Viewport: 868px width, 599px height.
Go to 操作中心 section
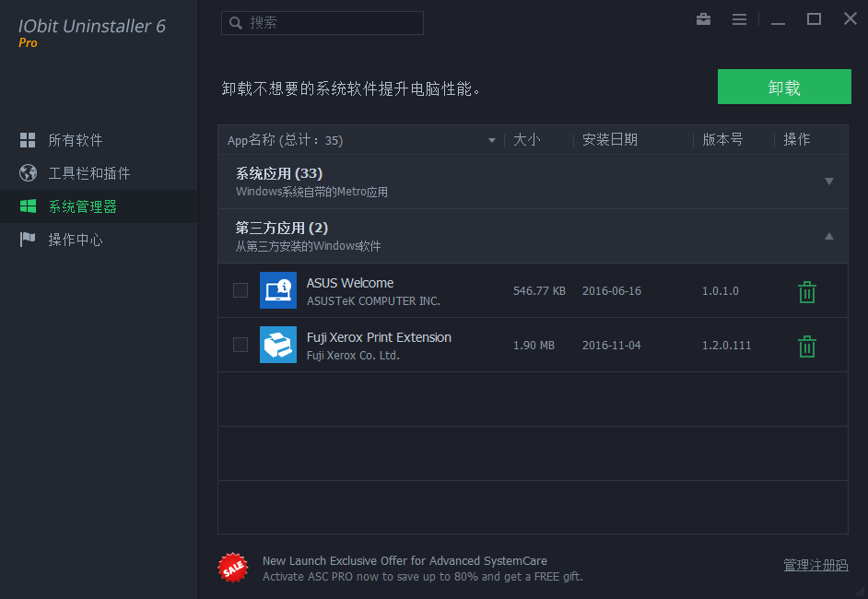pos(99,240)
